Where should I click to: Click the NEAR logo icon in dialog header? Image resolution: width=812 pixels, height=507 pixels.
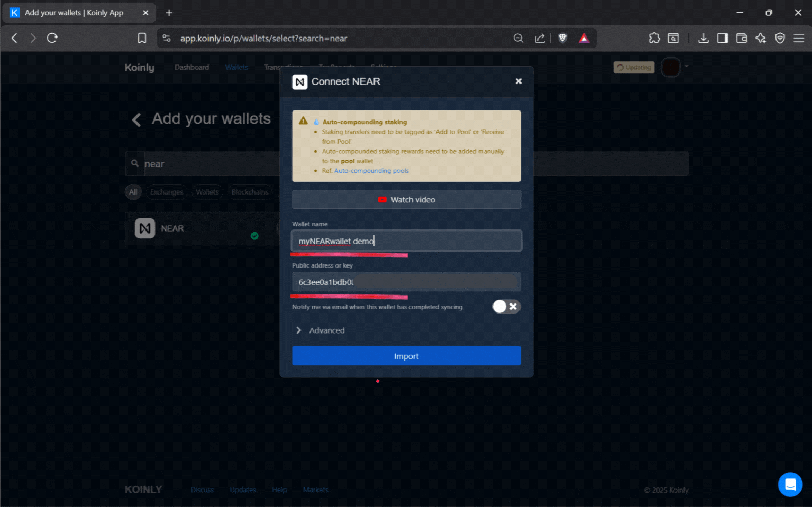tap(300, 82)
